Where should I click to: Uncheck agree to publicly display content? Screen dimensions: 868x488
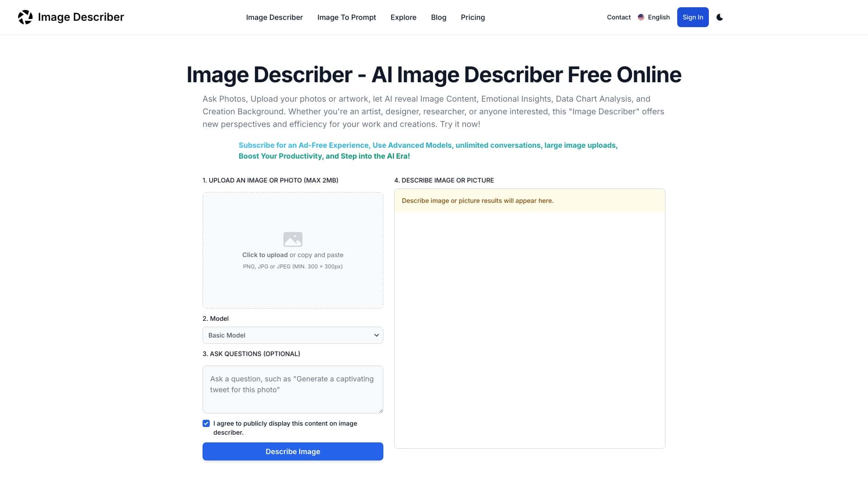(206, 423)
